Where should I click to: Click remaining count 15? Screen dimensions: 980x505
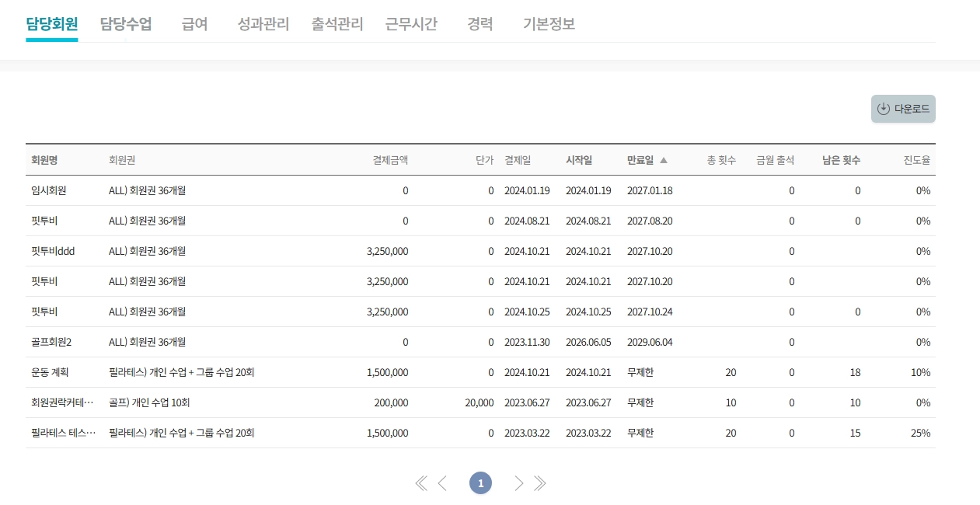(855, 433)
